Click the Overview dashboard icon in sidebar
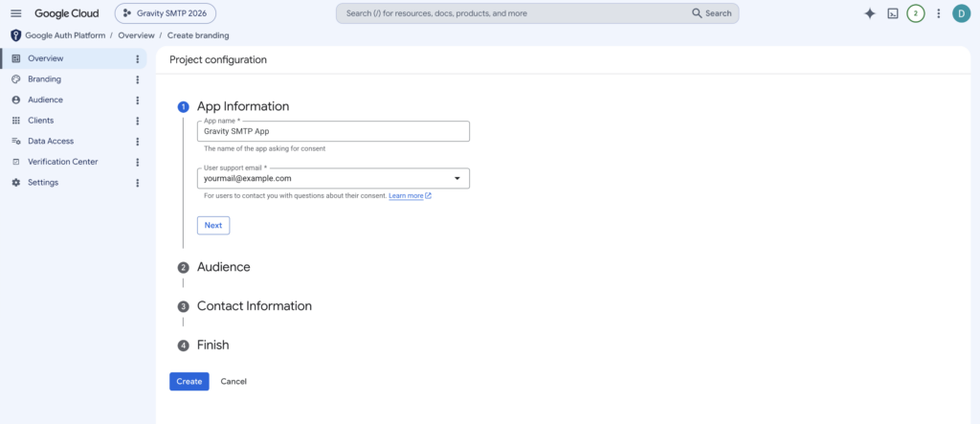 16,58
